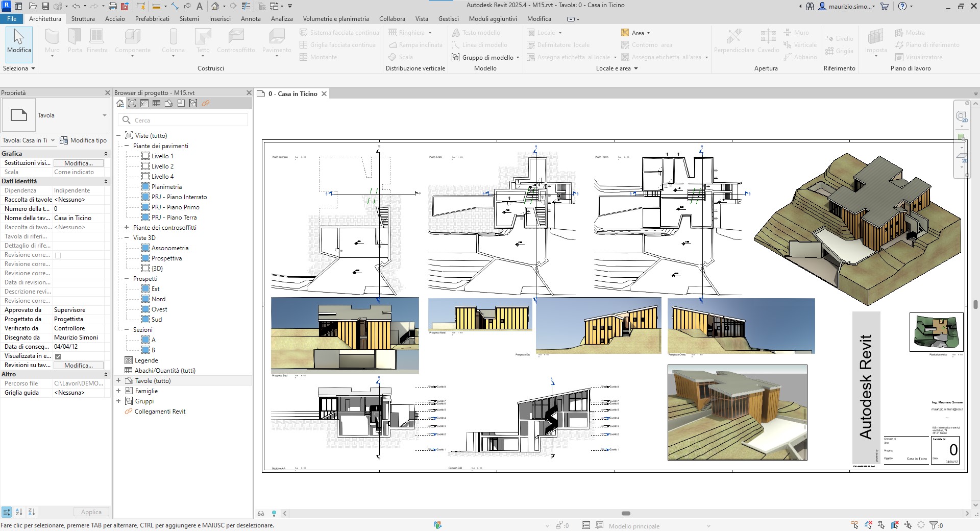The height and width of the screenshot is (531, 980).
Task: Check the Revisione corrente checkbox
Action: [57, 255]
